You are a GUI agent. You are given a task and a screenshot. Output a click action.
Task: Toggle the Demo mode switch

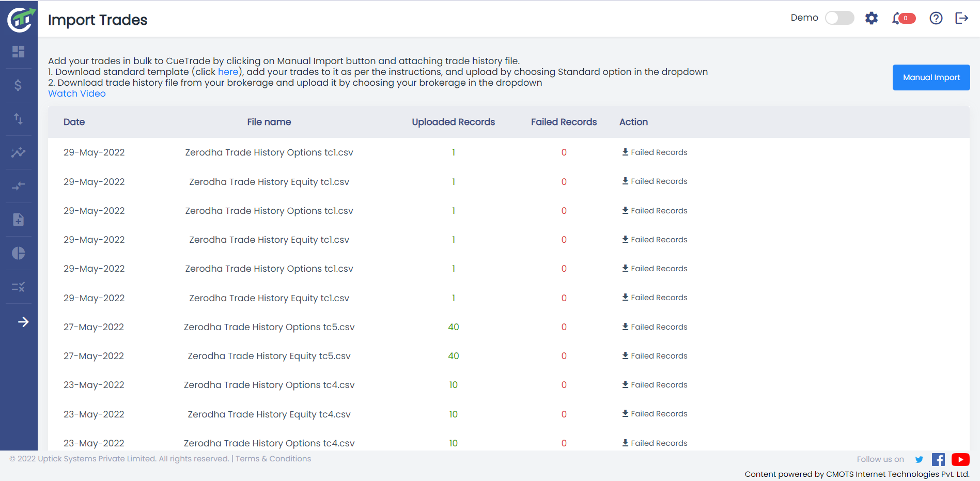coord(839,18)
